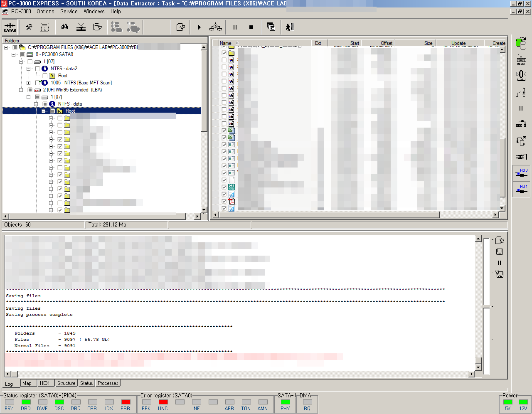Switch to the Structure tab
The image size is (532, 414).
point(66,383)
